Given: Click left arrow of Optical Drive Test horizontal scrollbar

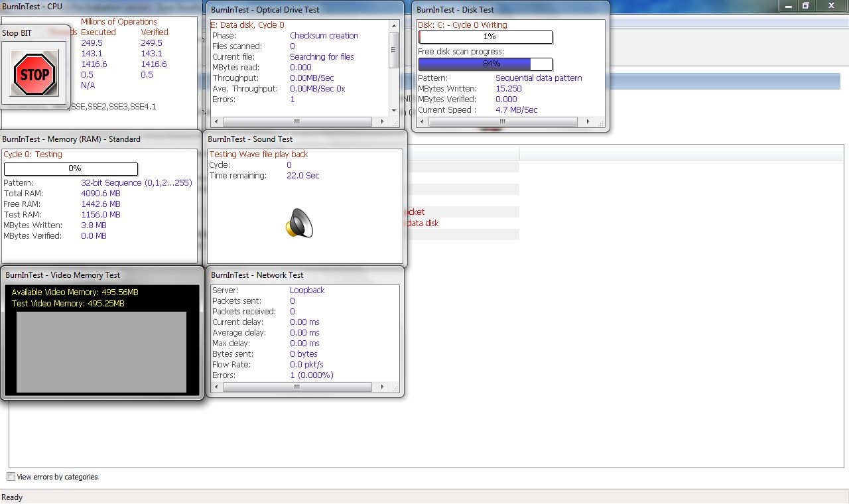Looking at the screenshot, I should pos(217,122).
